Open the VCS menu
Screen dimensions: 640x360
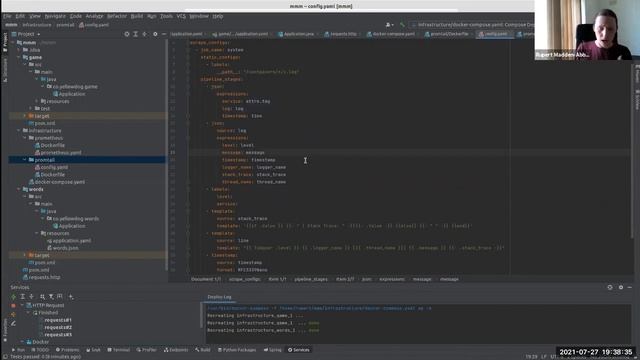[181, 16]
